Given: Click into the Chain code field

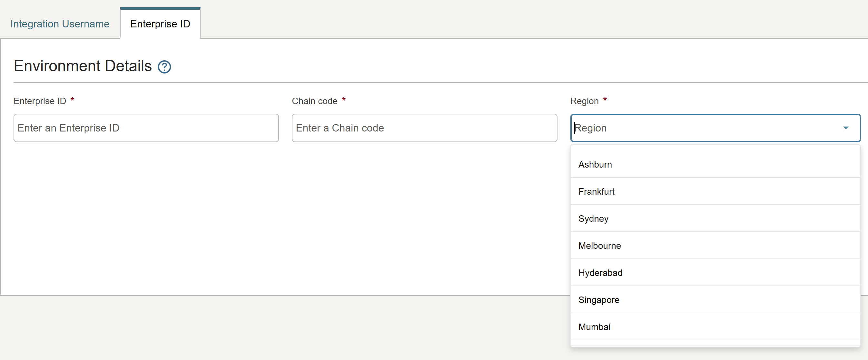Looking at the screenshot, I should coord(424,128).
